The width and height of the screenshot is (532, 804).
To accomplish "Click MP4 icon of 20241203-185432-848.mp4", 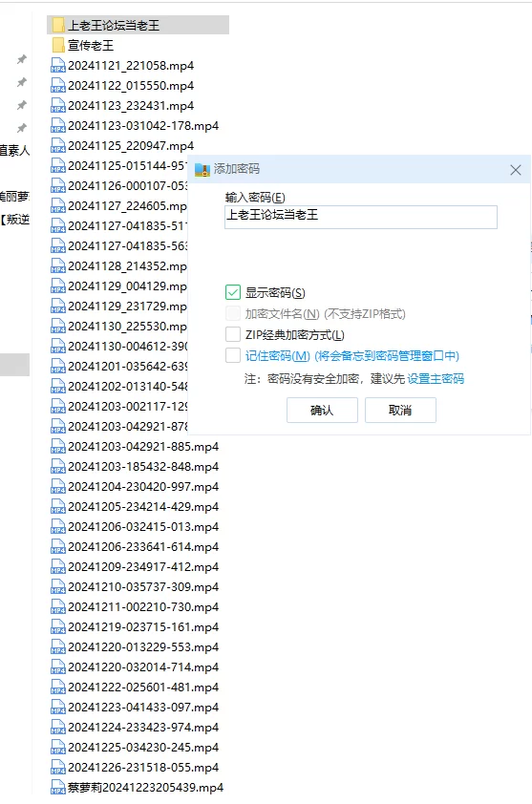I will point(58,467).
